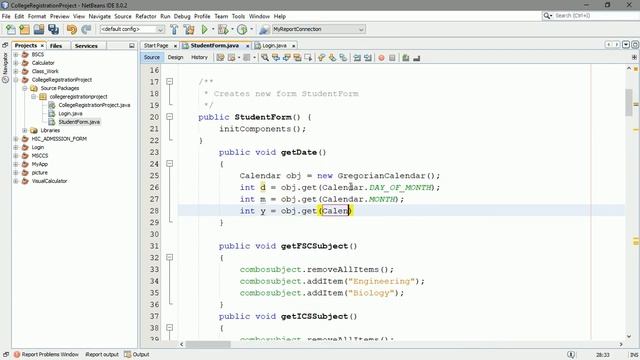Image resolution: width=640 pixels, height=360 pixels.
Task: Collapse the code fold at line 20
Action: [169, 117]
